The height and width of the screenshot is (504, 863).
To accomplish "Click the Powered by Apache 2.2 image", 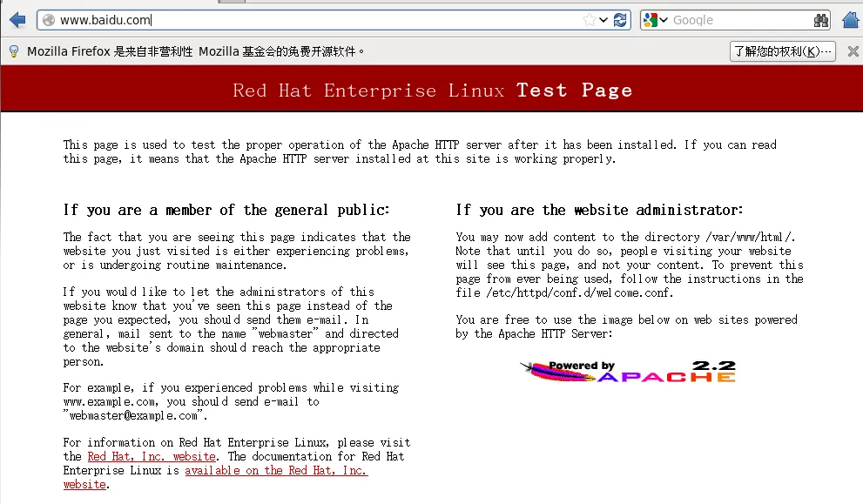I will click(628, 372).
